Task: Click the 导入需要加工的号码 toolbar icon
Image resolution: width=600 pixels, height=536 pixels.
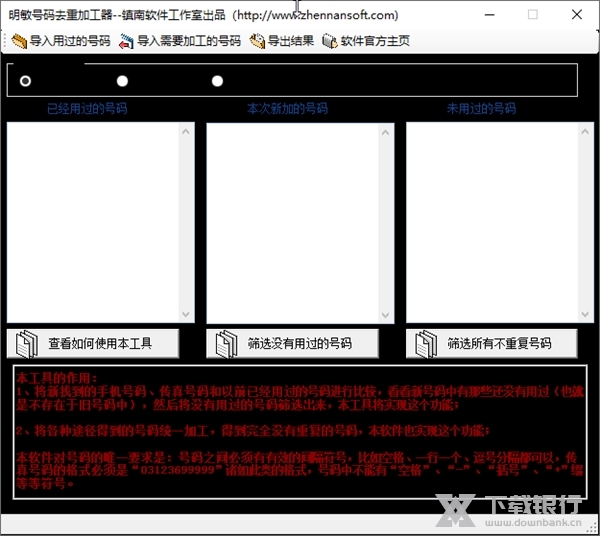Action: pos(126,41)
